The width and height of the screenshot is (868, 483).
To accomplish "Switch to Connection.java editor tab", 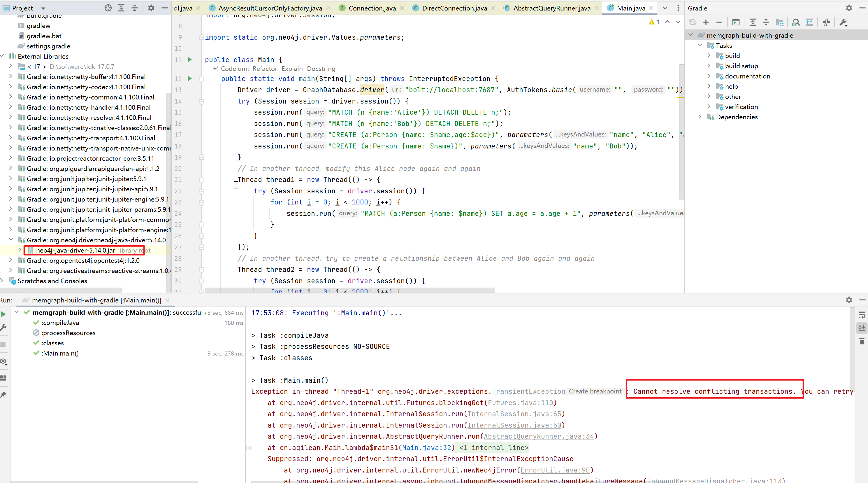I will pyautogui.click(x=372, y=8).
